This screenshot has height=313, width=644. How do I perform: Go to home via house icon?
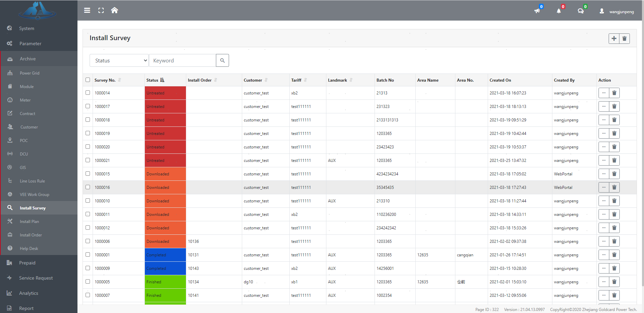pos(115,10)
